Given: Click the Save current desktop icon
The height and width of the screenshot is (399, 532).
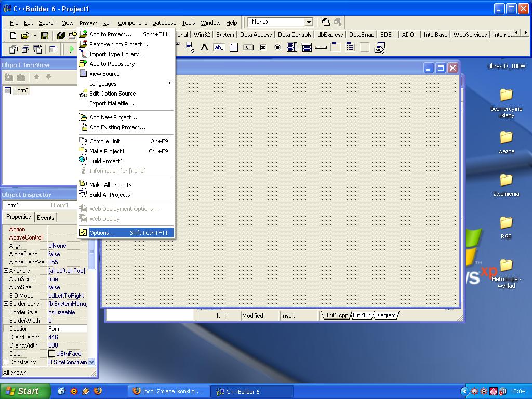Looking at the screenshot, I should tap(326, 22).
